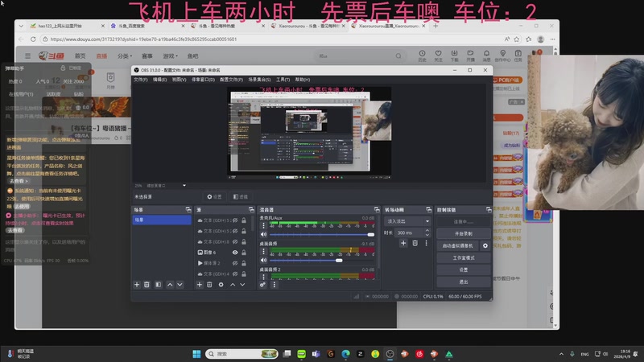Open the preview zoom scale dropdown arrow

click(184, 186)
